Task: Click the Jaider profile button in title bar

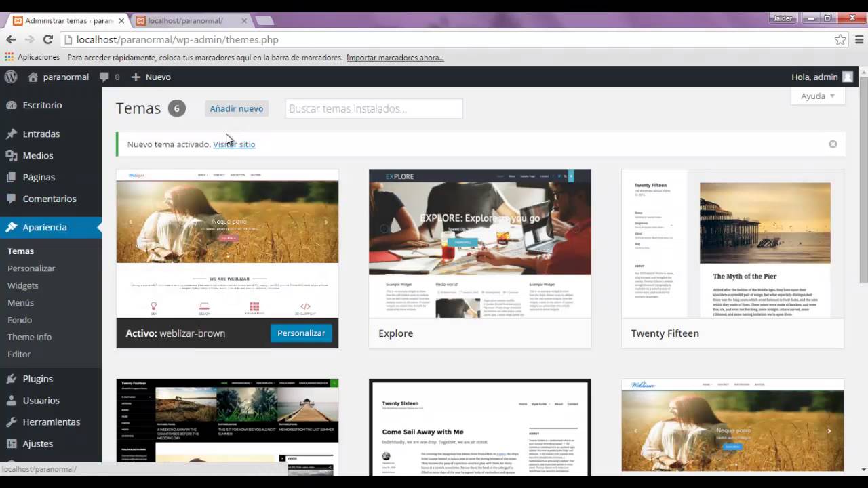Action: (783, 18)
